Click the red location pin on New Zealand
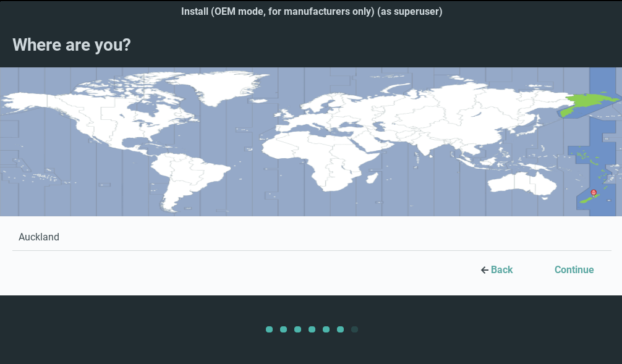622x364 pixels. [x=594, y=192]
